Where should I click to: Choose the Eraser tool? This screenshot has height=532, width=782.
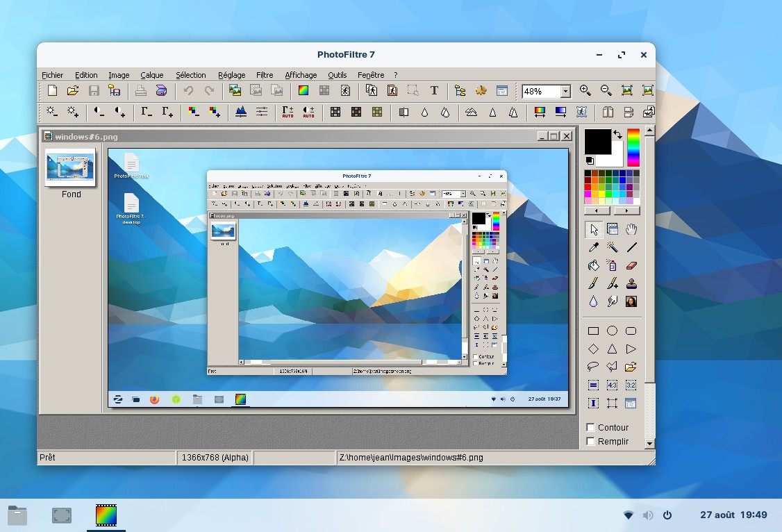coord(631,265)
